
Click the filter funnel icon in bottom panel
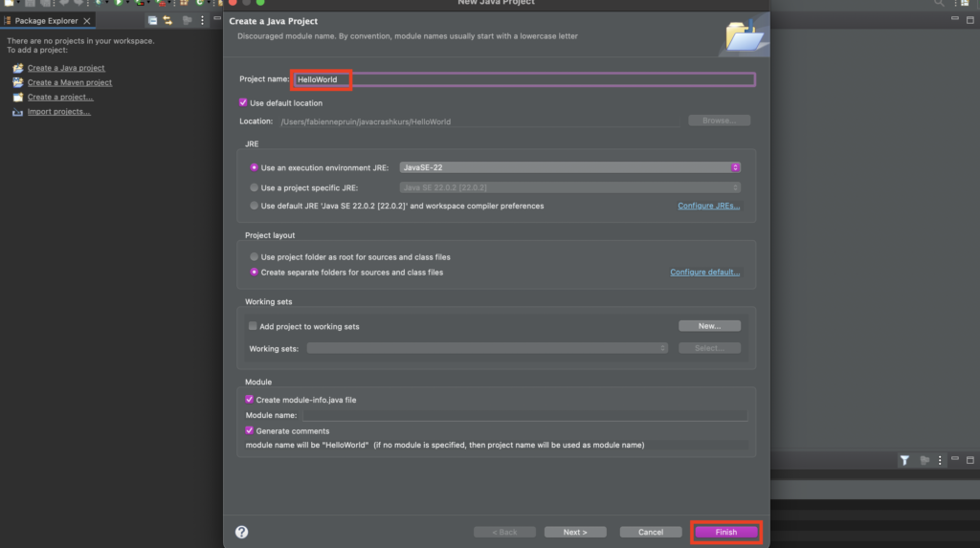tap(904, 460)
